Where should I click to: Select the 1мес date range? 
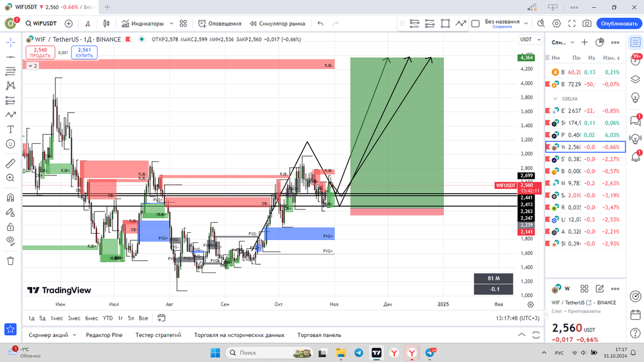57,318
